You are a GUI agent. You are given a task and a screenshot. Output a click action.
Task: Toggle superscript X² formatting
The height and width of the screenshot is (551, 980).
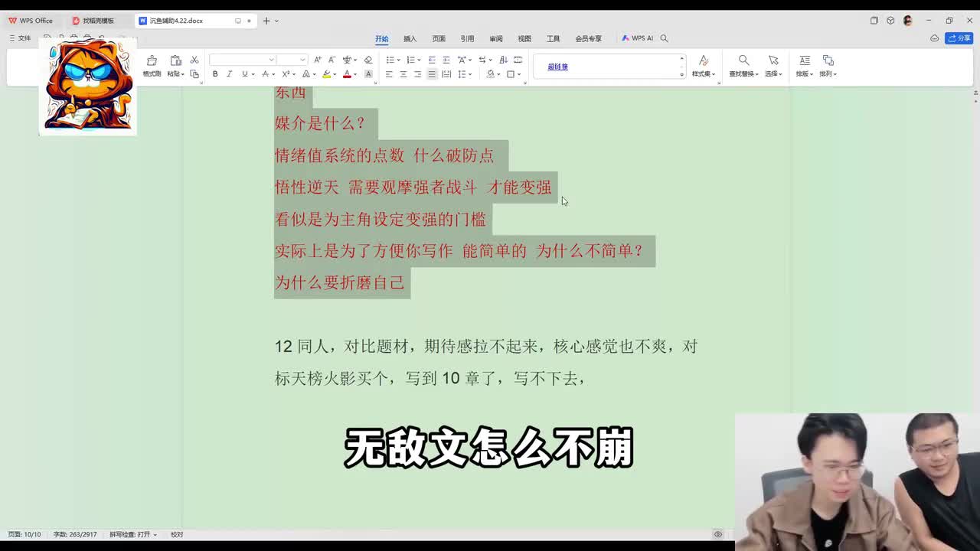click(x=286, y=74)
